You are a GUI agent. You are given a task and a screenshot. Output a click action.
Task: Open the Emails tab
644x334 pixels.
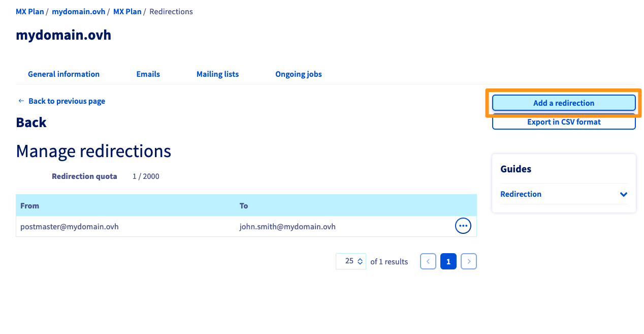(148, 74)
